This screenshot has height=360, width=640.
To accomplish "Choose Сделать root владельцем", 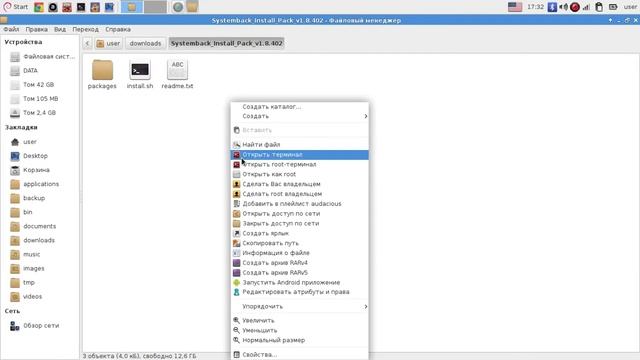I will (x=300, y=194).
